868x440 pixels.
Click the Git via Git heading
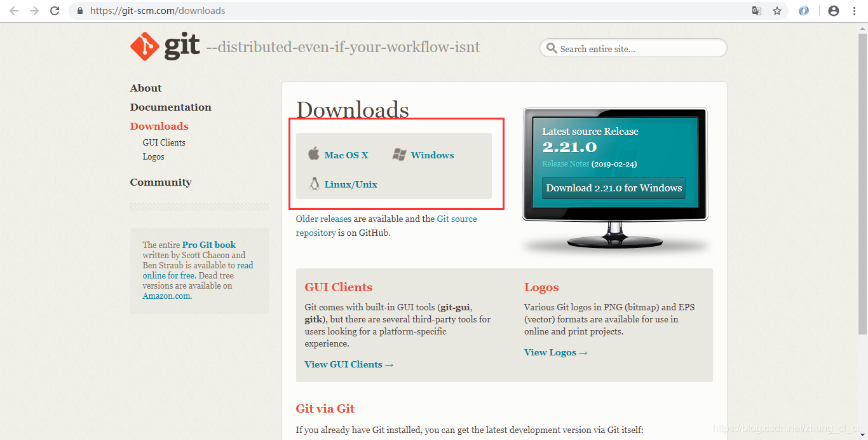325,409
